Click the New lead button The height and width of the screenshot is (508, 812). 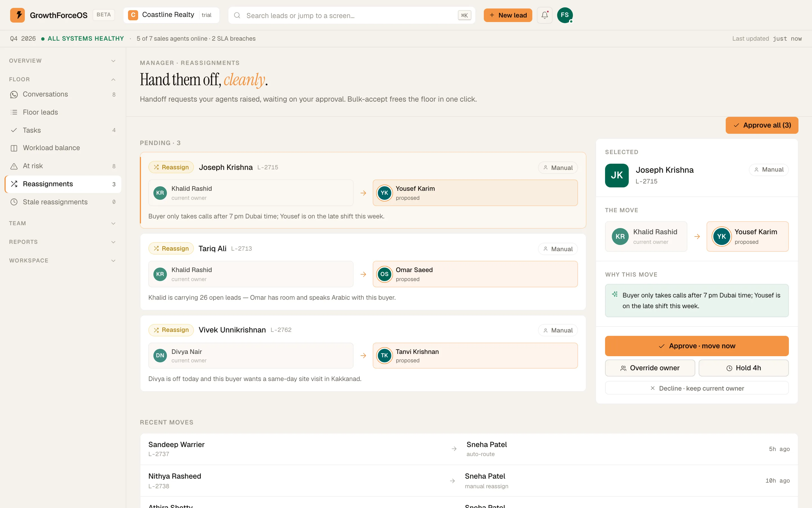(x=508, y=15)
